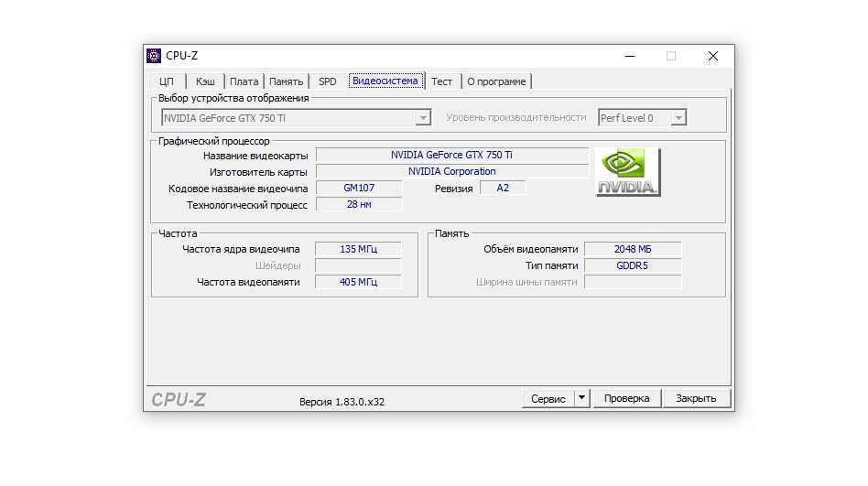Click the NVIDIA logo image
Screen dimensions: 868x486
pyautogui.click(x=628, y=172)
